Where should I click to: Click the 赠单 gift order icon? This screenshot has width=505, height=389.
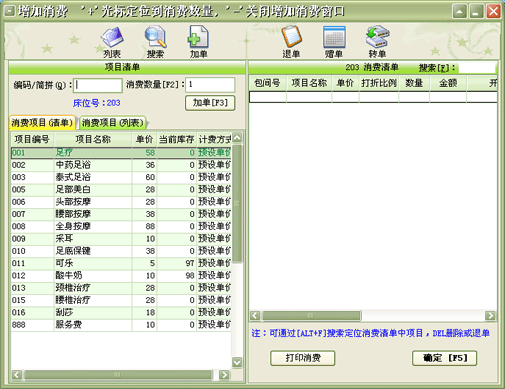334,42
